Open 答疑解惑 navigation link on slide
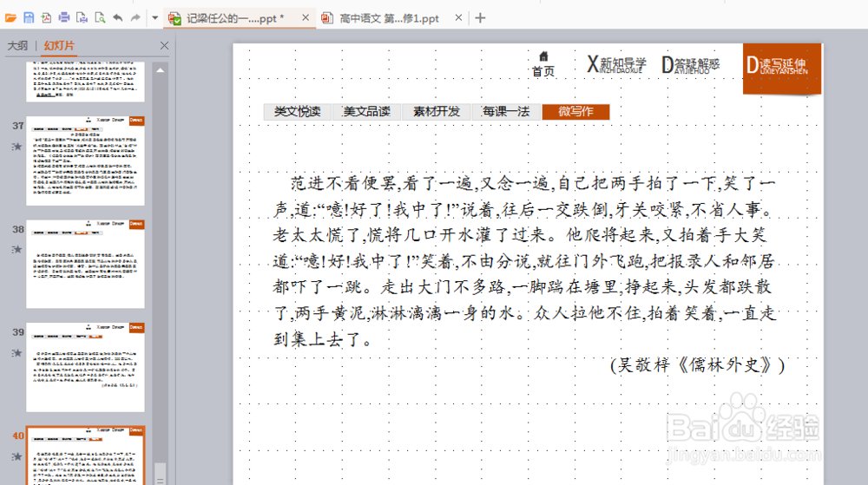Image resolution: width=868 pixels, height=485 pixels. (690, 65)
